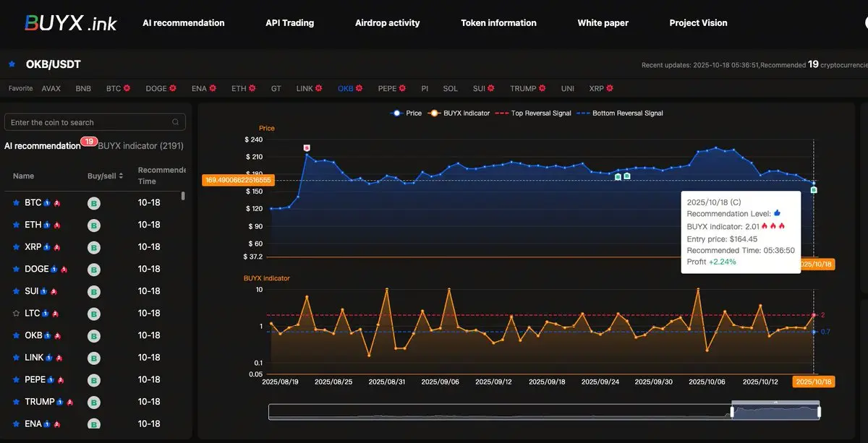Open the API Trading menu
This screenshot has width=868, height=443.
click(289, 23)
